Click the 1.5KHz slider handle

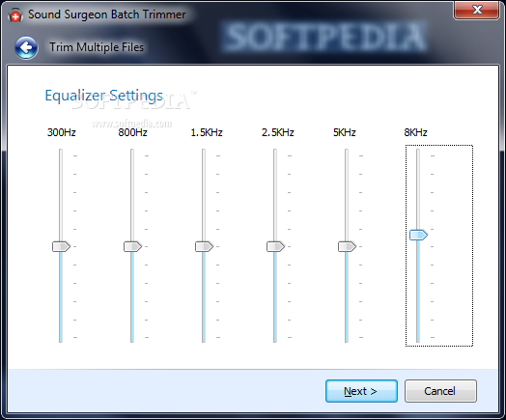[204, 246]
